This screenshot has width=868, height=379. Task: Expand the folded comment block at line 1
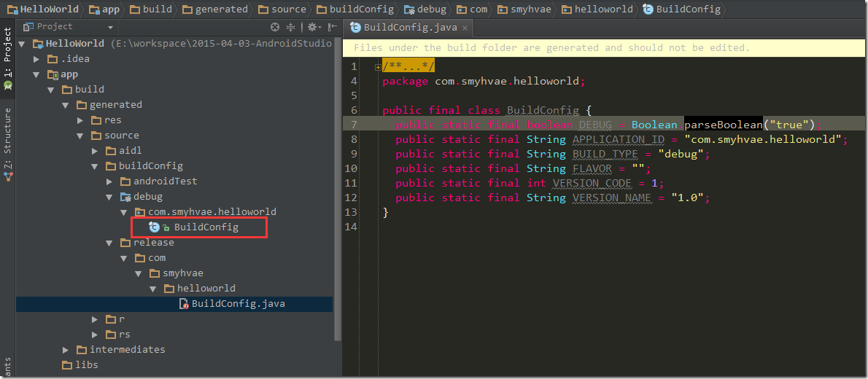(x=378, y=66)
